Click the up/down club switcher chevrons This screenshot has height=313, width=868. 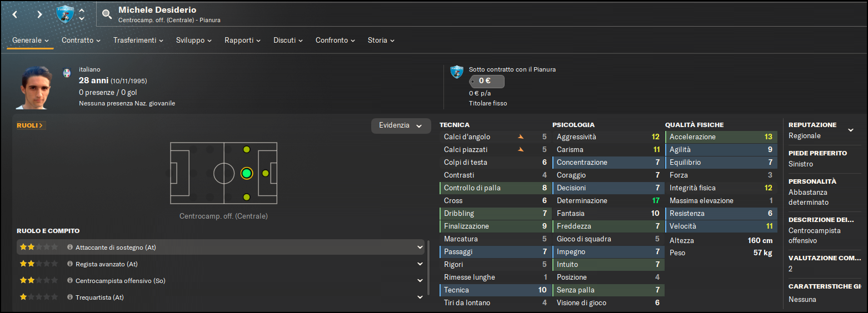(82, 14)
